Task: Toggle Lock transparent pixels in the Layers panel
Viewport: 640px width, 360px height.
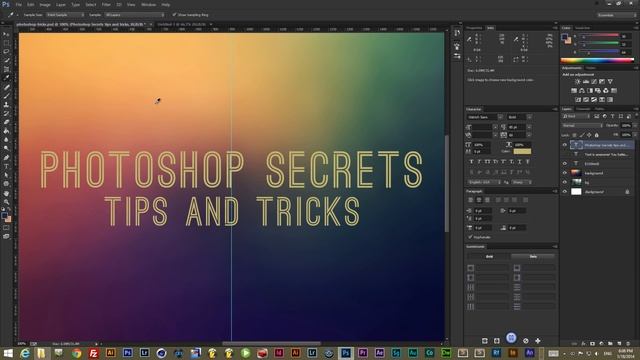Action: tap(574, 135)
